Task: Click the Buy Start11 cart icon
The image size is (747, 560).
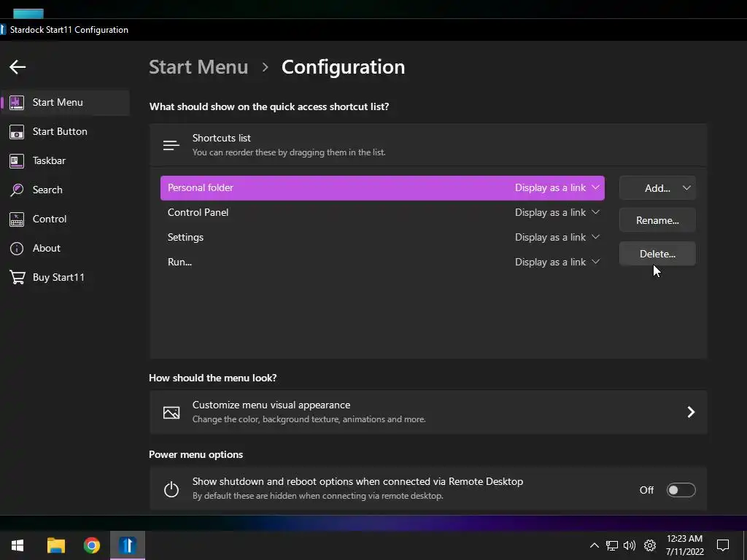Action: [x=18, y=277]
